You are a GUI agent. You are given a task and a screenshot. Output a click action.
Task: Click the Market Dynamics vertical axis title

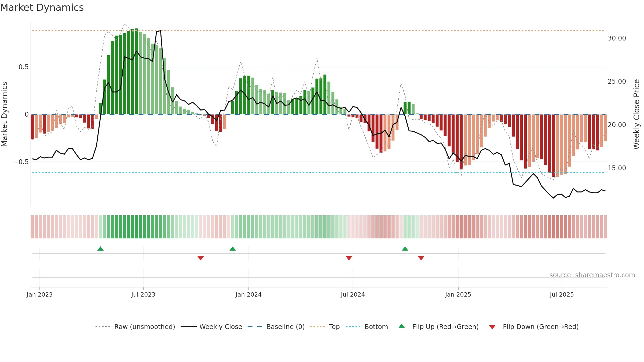[4, 114]
